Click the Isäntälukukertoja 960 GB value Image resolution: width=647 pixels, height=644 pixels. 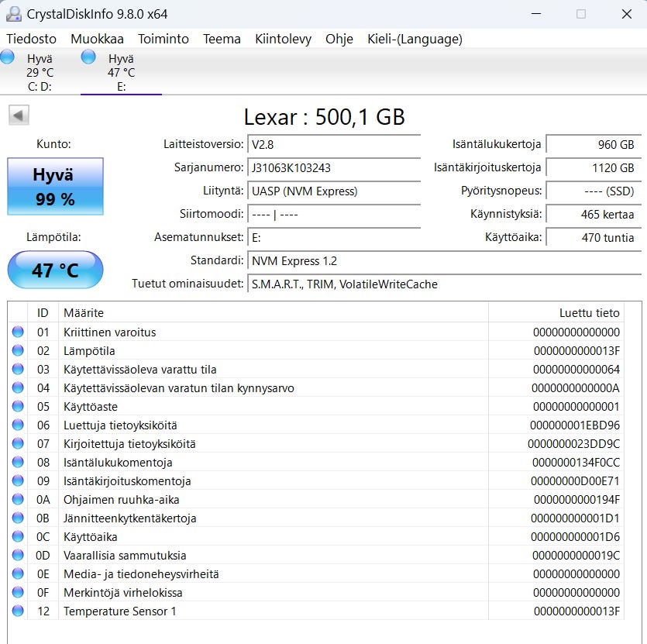[x=594, y=145]
